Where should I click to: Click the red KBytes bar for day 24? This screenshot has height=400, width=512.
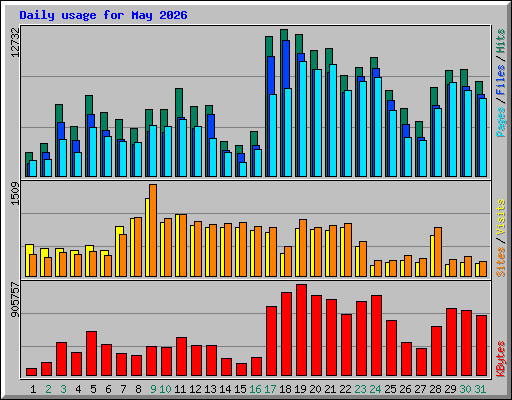point(376,336)
